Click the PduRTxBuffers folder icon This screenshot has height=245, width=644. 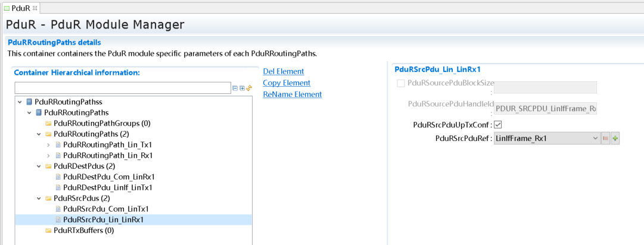point(48,230)
